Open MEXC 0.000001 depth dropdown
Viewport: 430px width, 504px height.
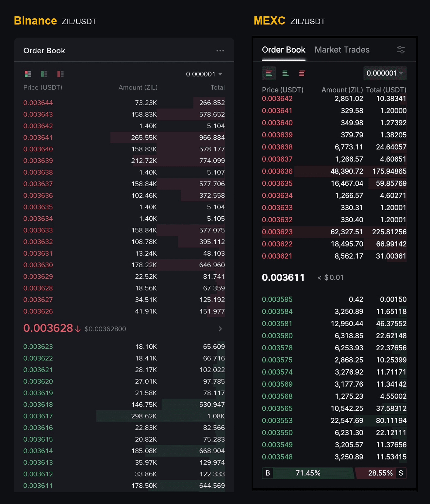(385, 73)
